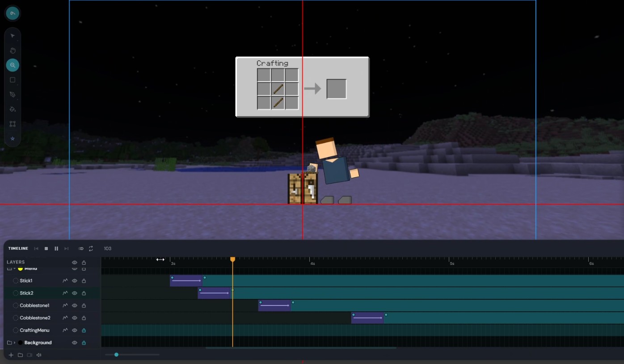Image resolution: width=624 pixels, height=364 pixels.
Task: Click the frame number 103 field
Action: pyautogui.click(x=108, y=248)
